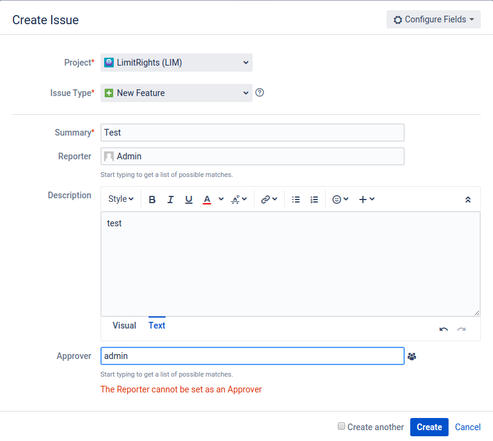Image resolution: width=493 pixels, height=441 pixels.
Task: Click the underline formatting icon
Action: coord(189,199)
